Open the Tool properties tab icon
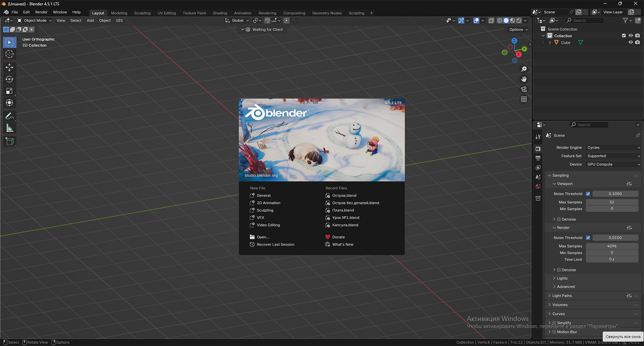This screenshot has height=346, width=644. click(538, 137)
